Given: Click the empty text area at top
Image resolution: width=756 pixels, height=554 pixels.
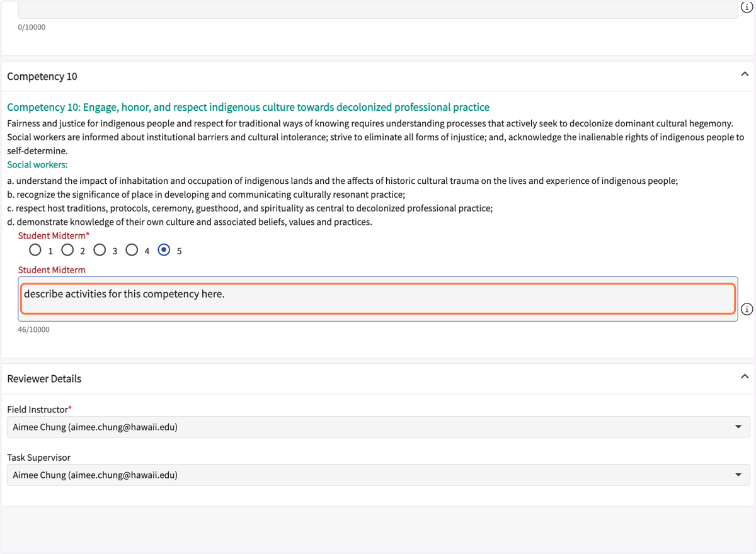Looking at the screenshot, I should (x=378, y=9).
